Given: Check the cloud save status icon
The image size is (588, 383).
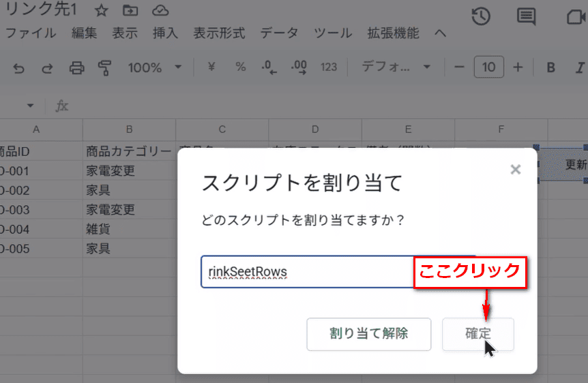Looking at the screenshot, I should click(160, 10).
